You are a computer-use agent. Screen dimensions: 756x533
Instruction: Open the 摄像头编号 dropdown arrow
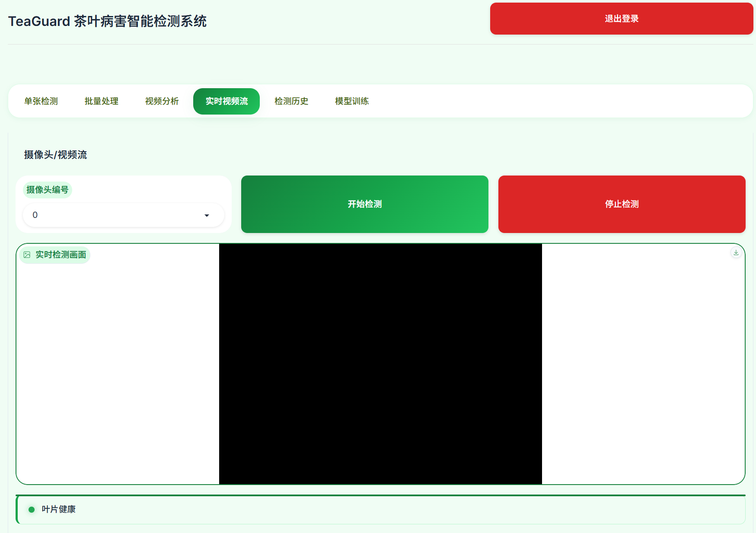click(x=207, y=215)
